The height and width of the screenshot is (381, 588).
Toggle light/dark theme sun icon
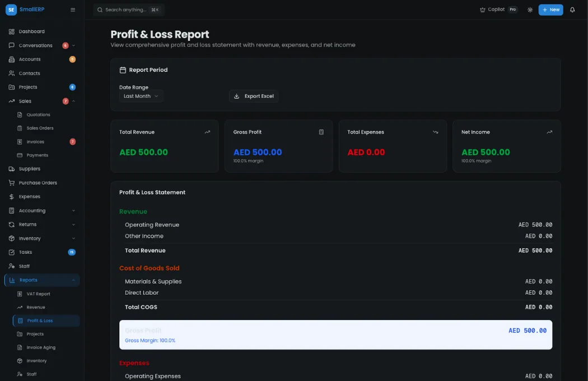pos(530,10)
